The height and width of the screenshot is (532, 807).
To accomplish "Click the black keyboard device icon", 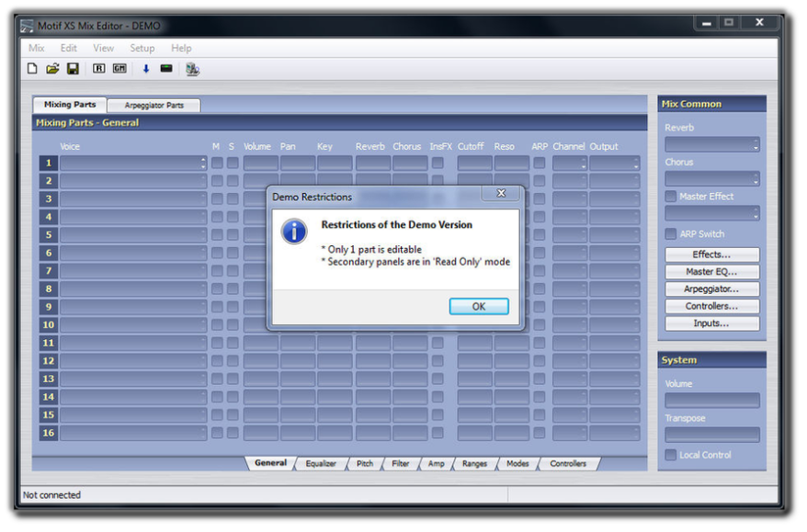I will [x=166, y=68].
